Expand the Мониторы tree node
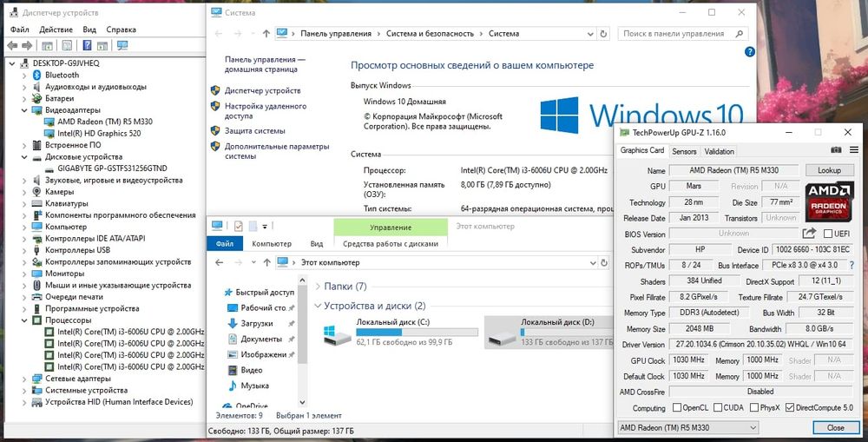This screenshot has width=868, height=442. tap(24, 274)
